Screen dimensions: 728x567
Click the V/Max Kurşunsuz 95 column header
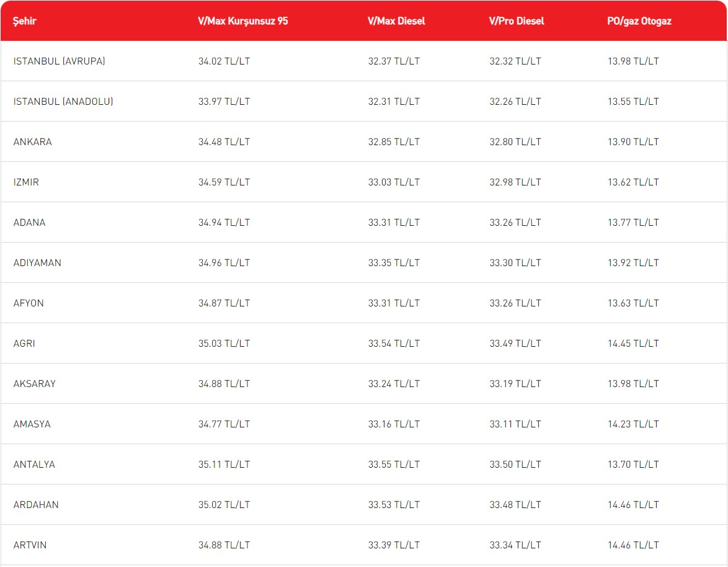point(243,21)
